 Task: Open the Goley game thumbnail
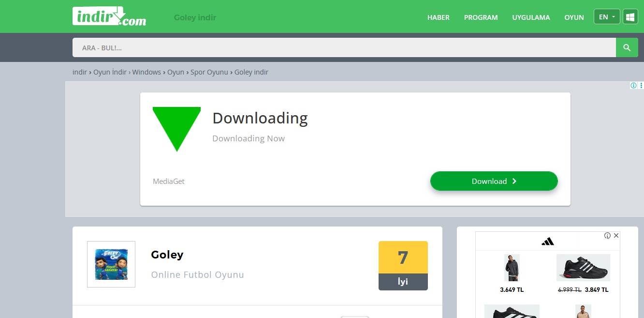[111, 264]
